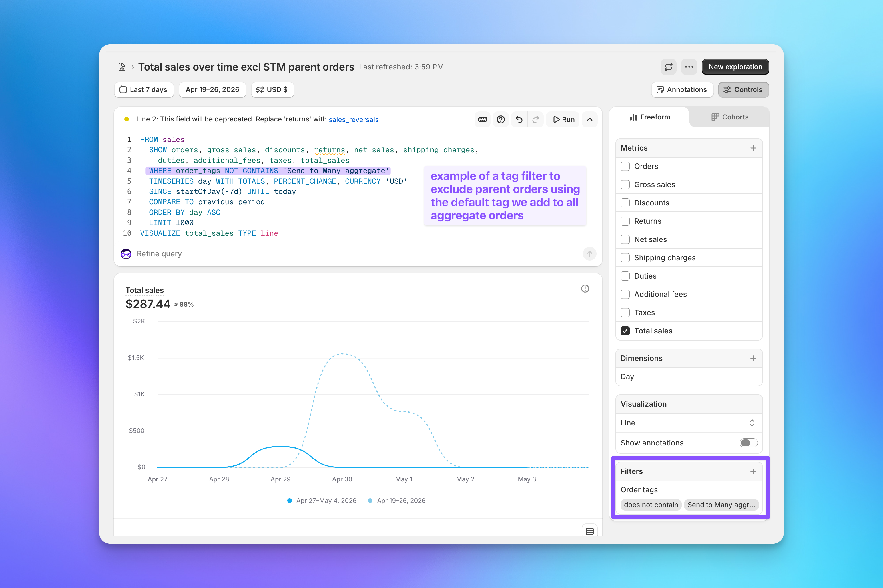This screenshot has height=588, width=883.
Task: Refresh the report with the sync icon
Action: click(x=668, y=67)
